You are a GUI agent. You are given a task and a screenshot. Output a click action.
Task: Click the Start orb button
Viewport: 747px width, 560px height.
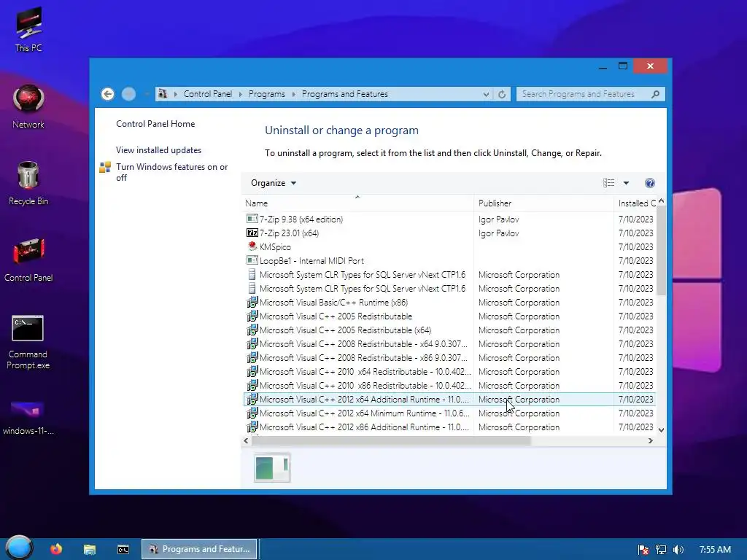click(19, 548)
